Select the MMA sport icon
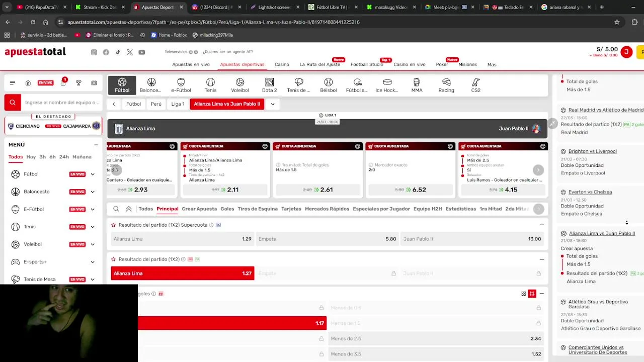 417,85
